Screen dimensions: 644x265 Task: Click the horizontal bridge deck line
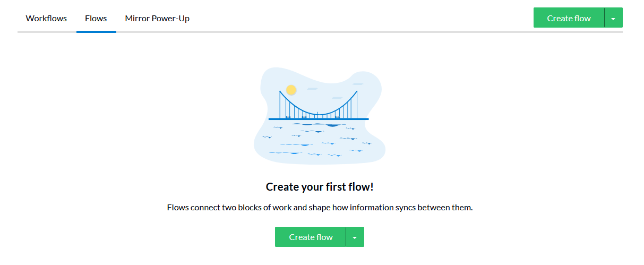pyautogui.click(x=319, y=119)
